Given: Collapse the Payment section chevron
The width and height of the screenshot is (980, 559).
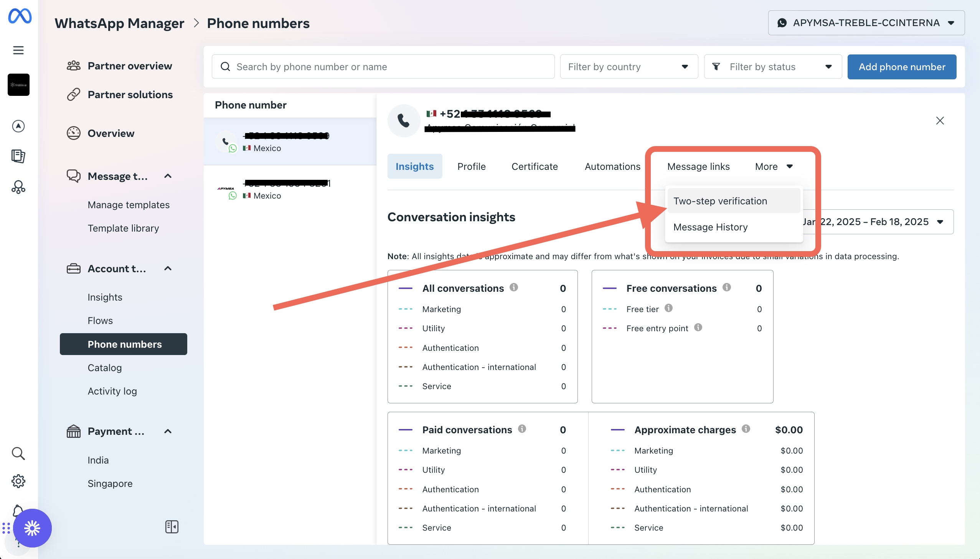Looking at the screenshot, I should click(168, 431).
